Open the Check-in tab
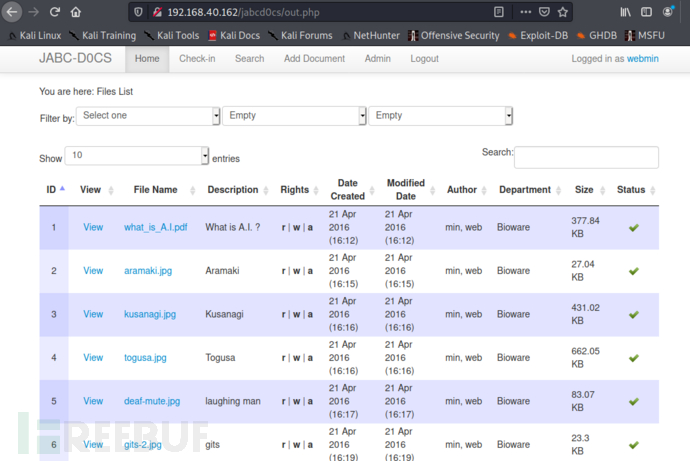 point(197,59)
